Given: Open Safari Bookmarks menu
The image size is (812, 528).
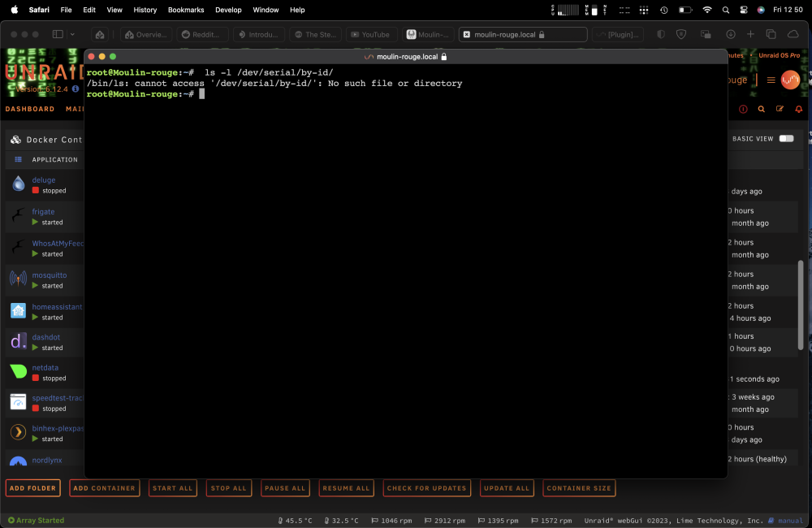Looking at the screenshot, I should 186,10.
